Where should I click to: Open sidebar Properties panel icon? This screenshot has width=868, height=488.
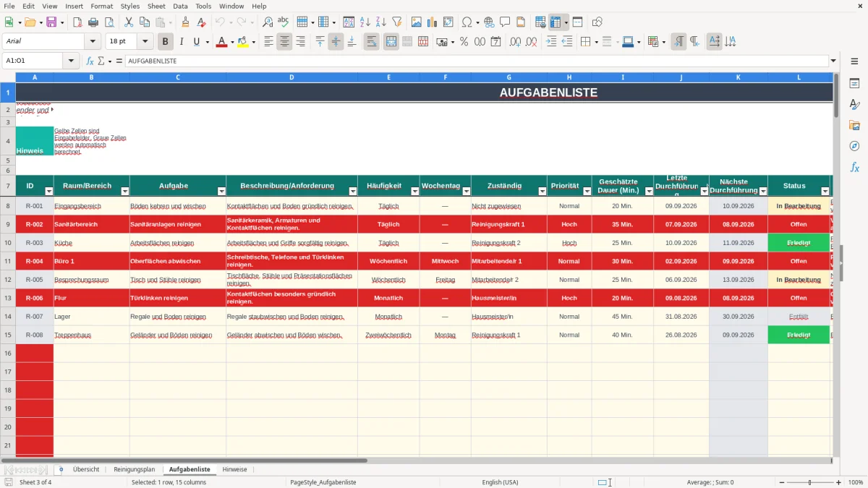point(854,84)
